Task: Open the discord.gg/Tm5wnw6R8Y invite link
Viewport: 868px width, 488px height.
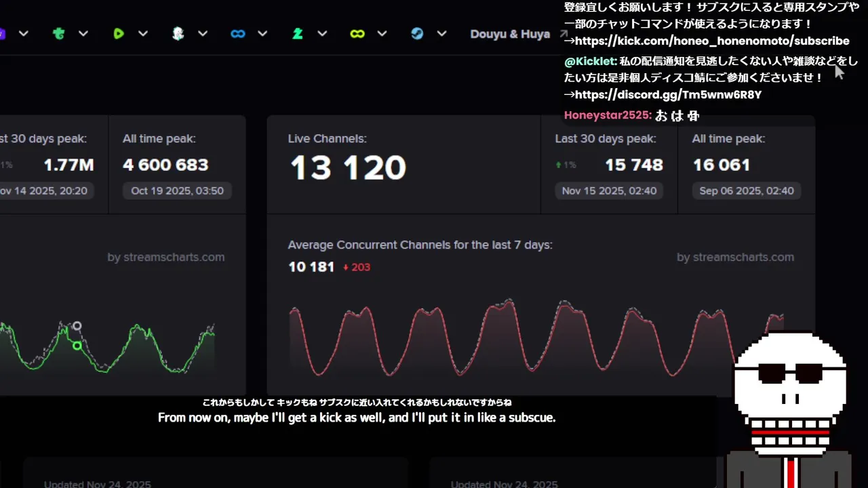Action: click(668, 95)
